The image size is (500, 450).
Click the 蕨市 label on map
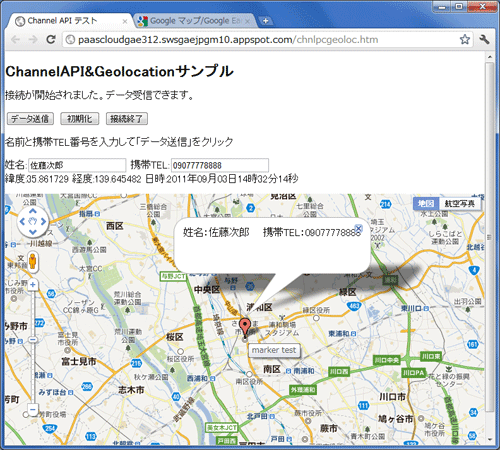pyautogui.click(x=329, y=428)
